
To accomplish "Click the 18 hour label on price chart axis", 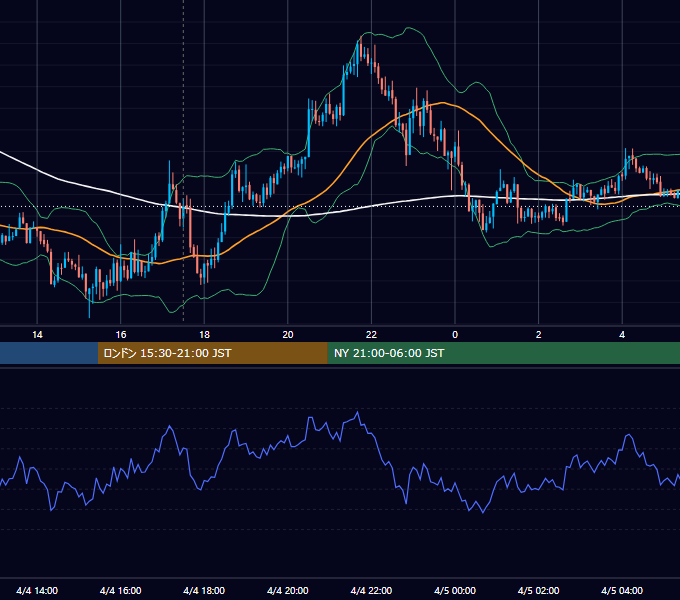I will [204, 335].
